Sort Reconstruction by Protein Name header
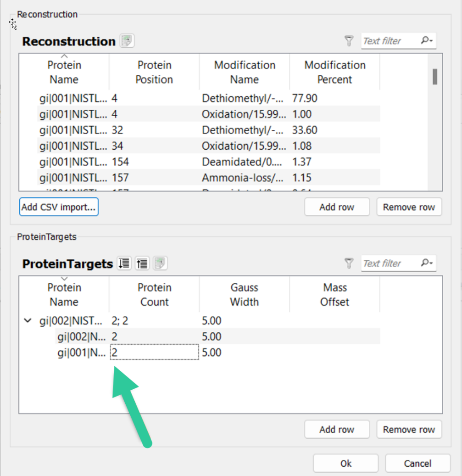This screenshot has height=476, width=462. pos(64,72)
